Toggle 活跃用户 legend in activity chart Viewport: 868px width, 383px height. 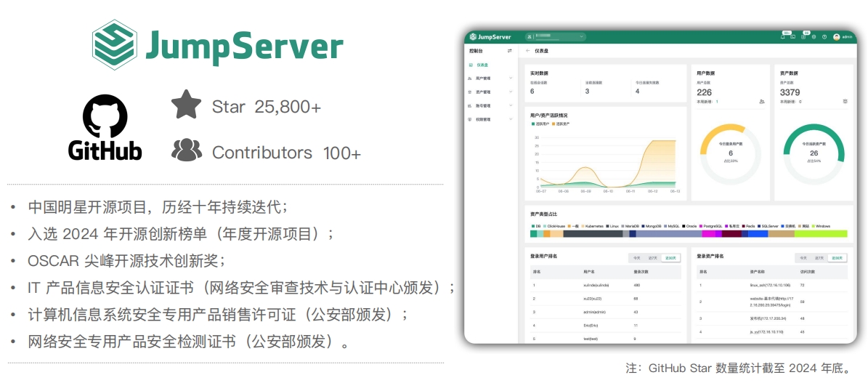click(x=540, y=124)
